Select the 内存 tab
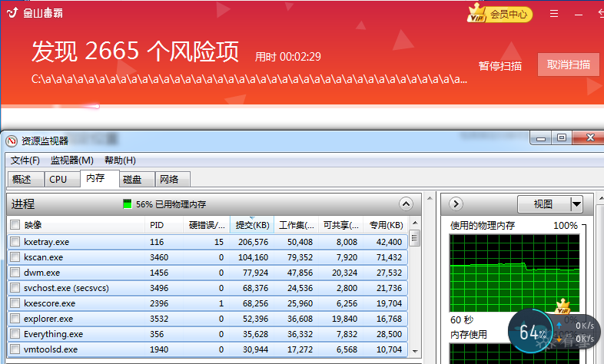The height and width of the screenshot is (364, 604). [x=100, y=178]
